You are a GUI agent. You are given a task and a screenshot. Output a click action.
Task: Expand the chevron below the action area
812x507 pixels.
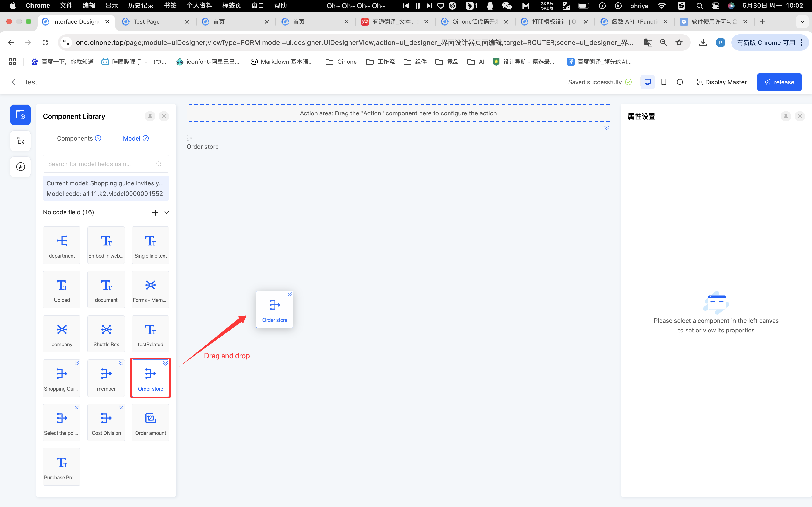(606, 128)
